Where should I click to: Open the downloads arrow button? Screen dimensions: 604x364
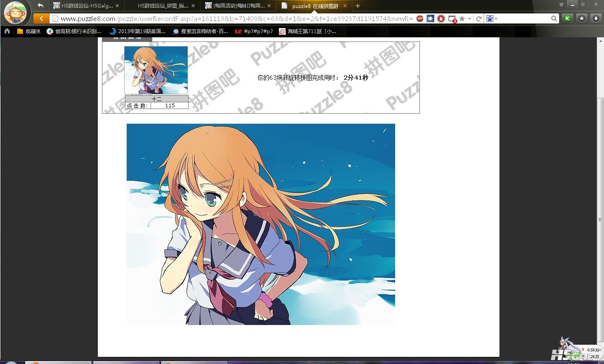tap(596, 18)
